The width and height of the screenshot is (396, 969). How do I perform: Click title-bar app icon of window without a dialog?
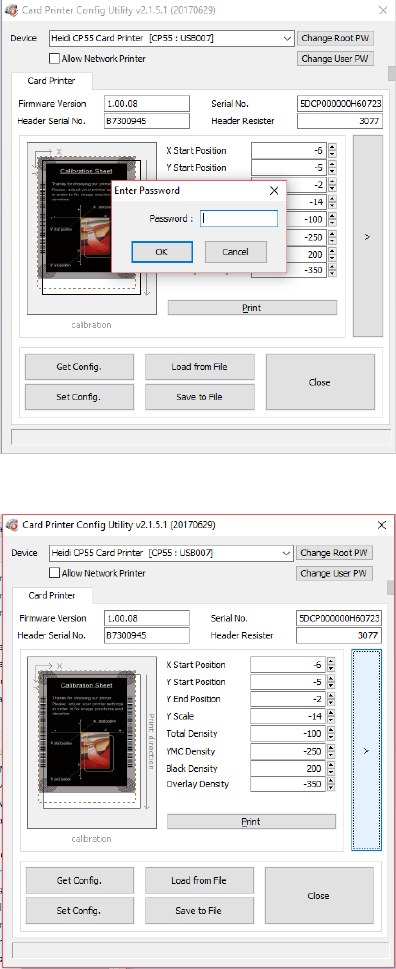[x=12, y=525]
